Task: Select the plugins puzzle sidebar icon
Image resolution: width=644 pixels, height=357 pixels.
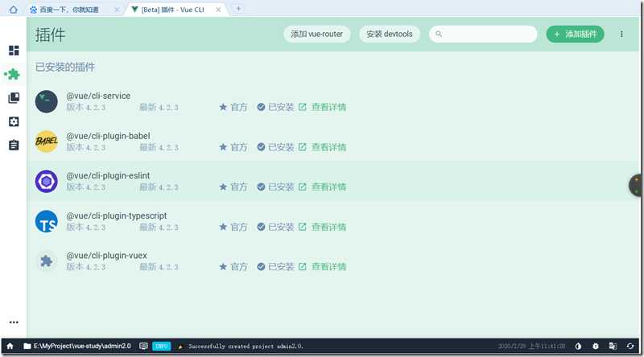Action: [x=13, y=74]
